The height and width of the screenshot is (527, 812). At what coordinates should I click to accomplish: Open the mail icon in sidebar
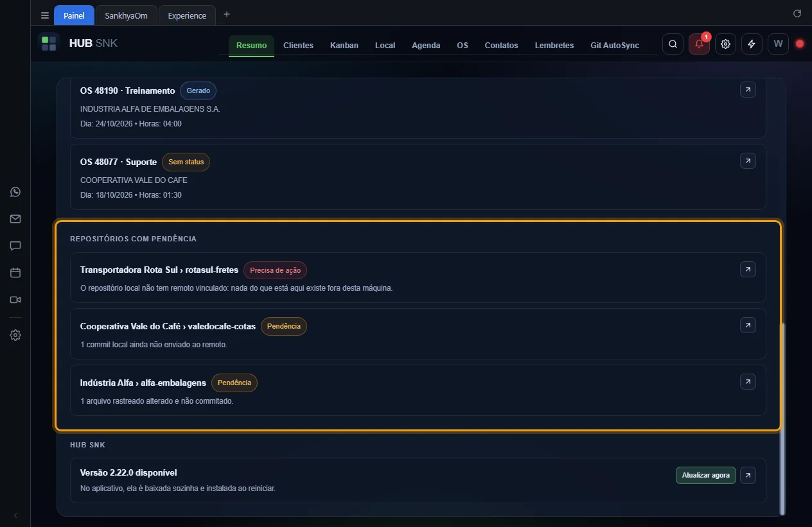(15, 219)
